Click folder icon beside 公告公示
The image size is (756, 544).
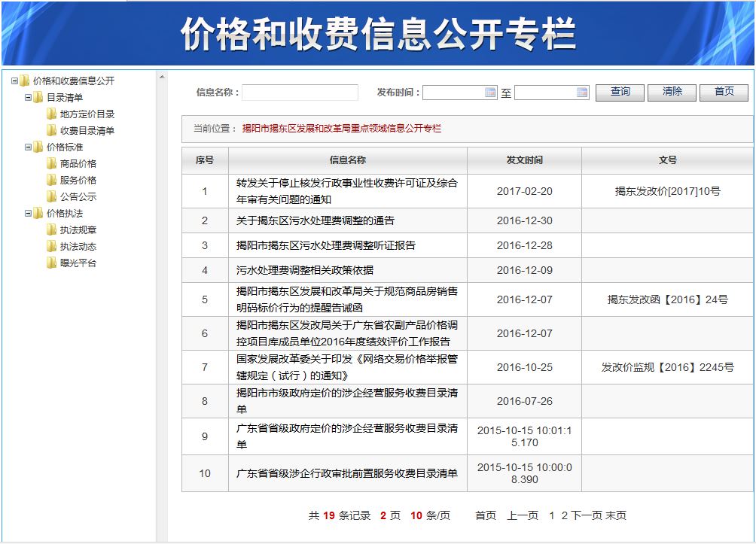pos(52,196)
